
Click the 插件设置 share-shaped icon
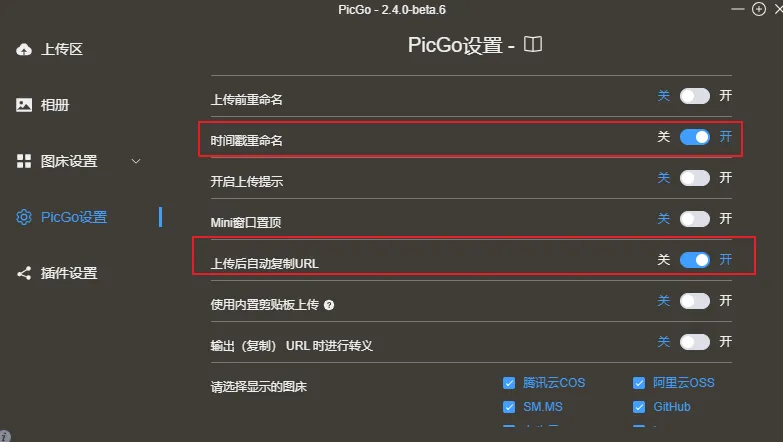pyautogui.click(x=24, y=273)
